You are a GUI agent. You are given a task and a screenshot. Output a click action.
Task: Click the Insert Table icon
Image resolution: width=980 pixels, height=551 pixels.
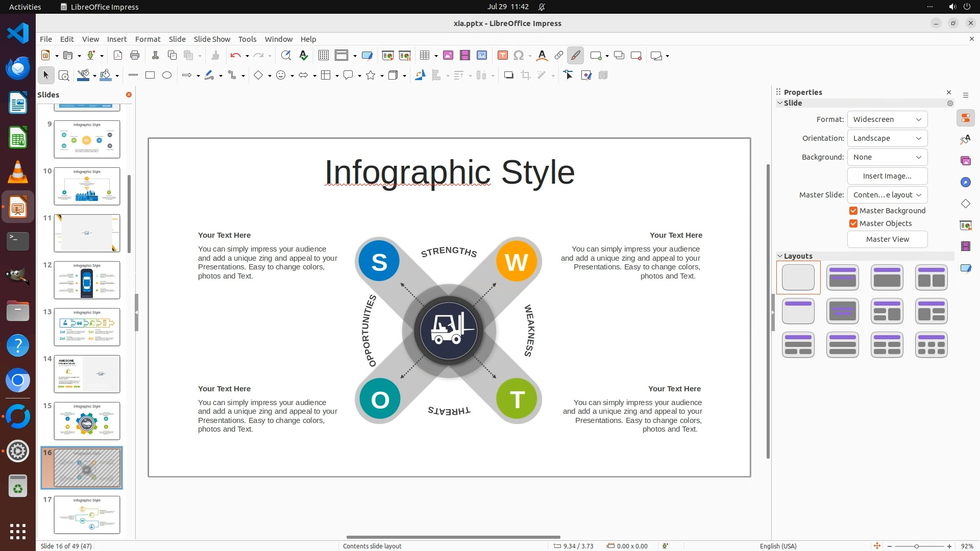point(424,56)
